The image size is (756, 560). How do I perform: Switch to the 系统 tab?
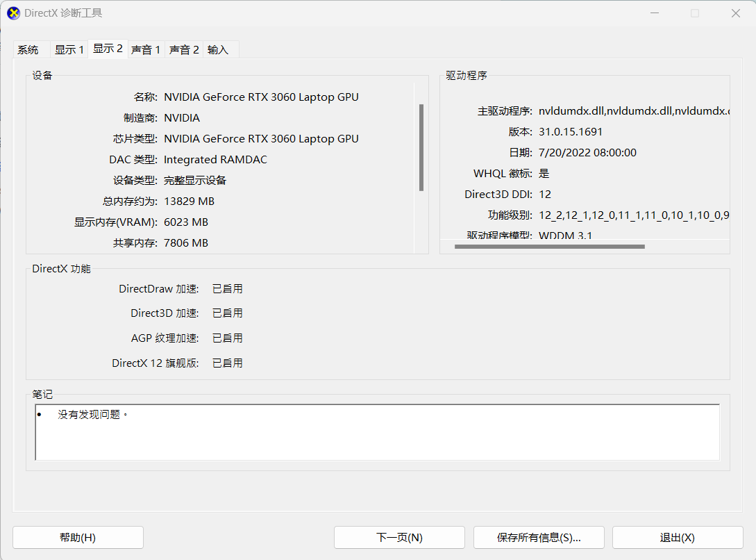[x=28, y=50]
